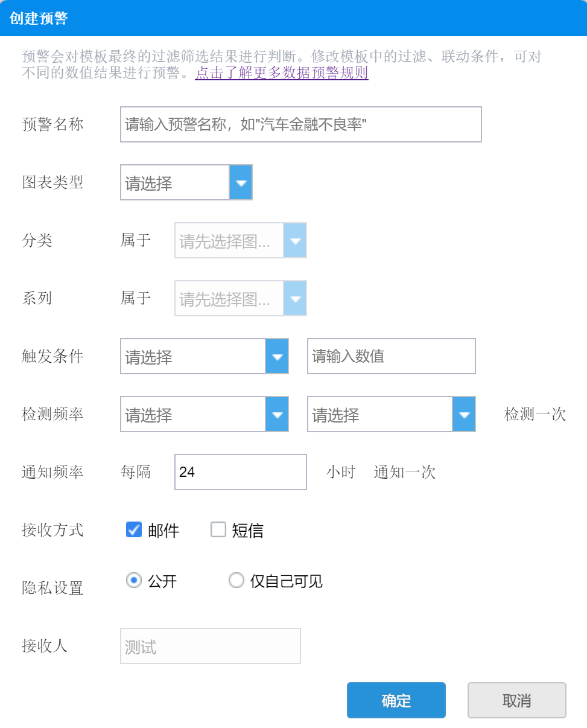The height and width of the screenshot is (728, 587).
Task: Open first 检测频率 dropdown arrow
Action: [x=277, y=414]
